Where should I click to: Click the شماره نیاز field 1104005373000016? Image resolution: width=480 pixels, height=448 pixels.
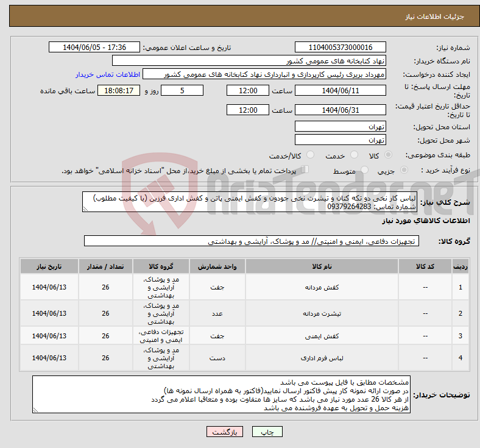coord(340,48)
